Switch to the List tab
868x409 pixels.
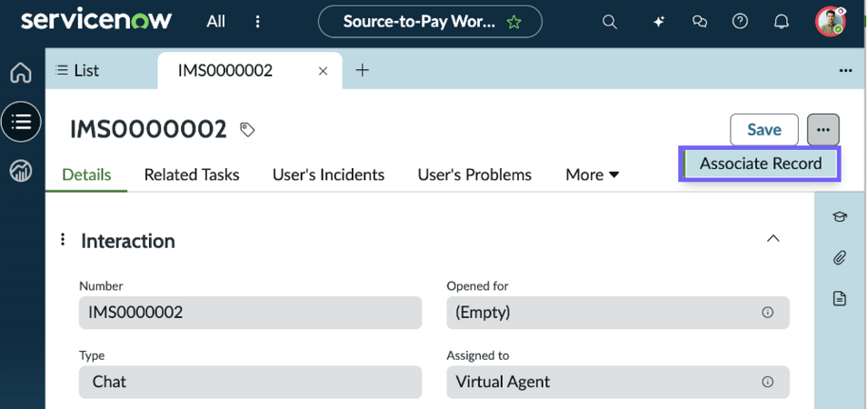click(77, 70)
